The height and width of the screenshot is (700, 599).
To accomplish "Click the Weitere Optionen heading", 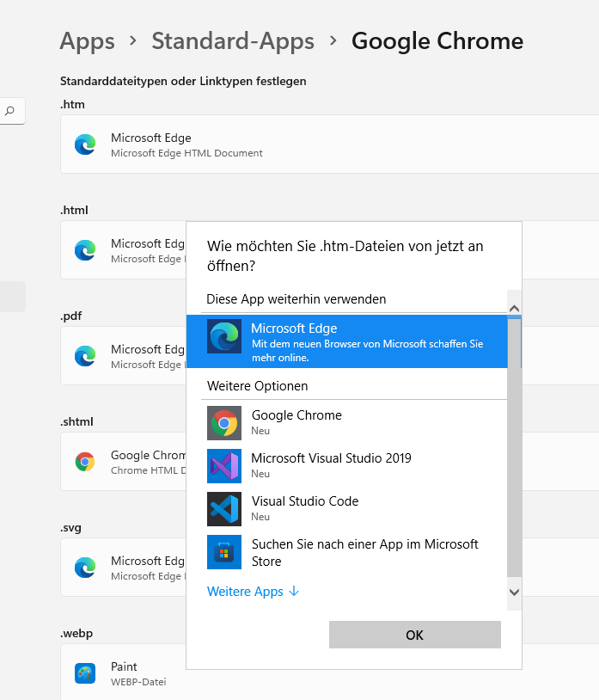I will (257, 386).
